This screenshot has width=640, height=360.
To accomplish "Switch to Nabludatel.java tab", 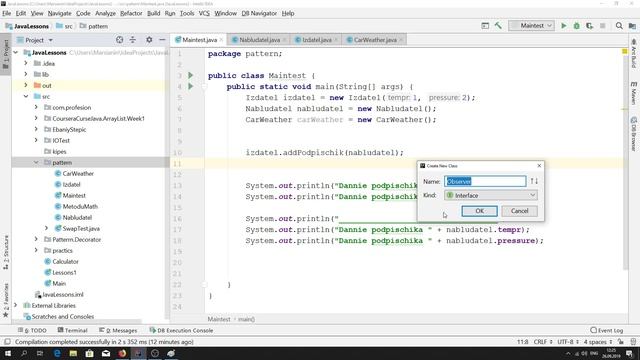I will pos(259,40).
